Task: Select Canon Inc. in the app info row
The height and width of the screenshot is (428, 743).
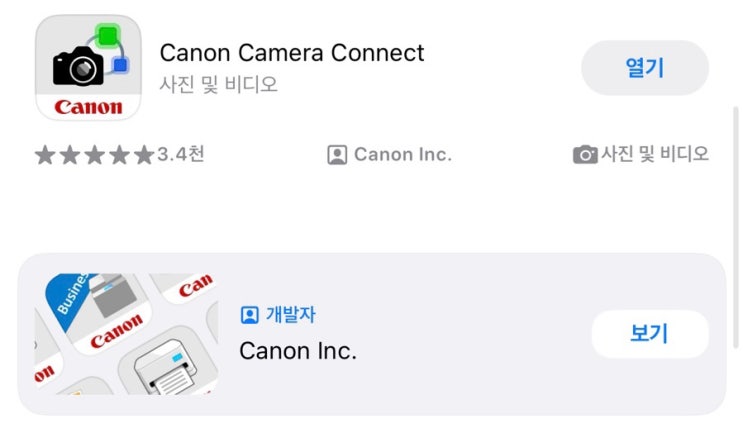Action: [x=402, y=155]
